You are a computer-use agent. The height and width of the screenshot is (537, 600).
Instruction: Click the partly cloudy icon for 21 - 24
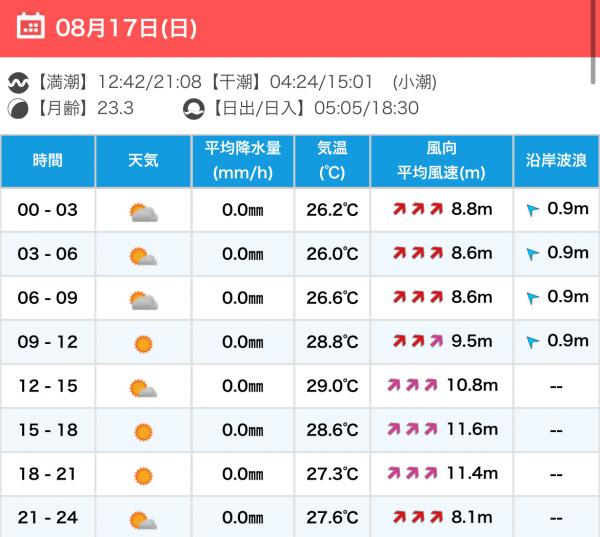(x=143, y=519)
